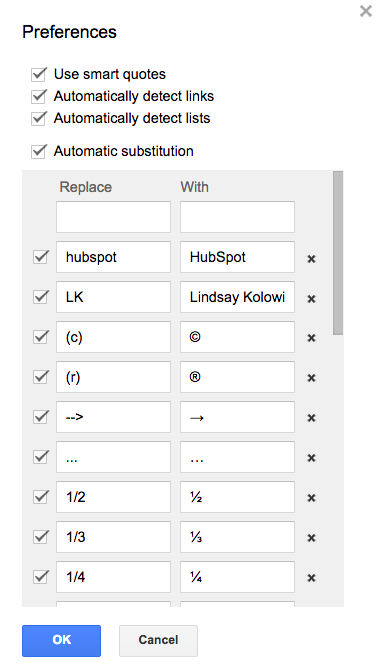Remove the (r) registered symbol substitution
The height and width of the screenshot is (666, 378).
point(311,378)
